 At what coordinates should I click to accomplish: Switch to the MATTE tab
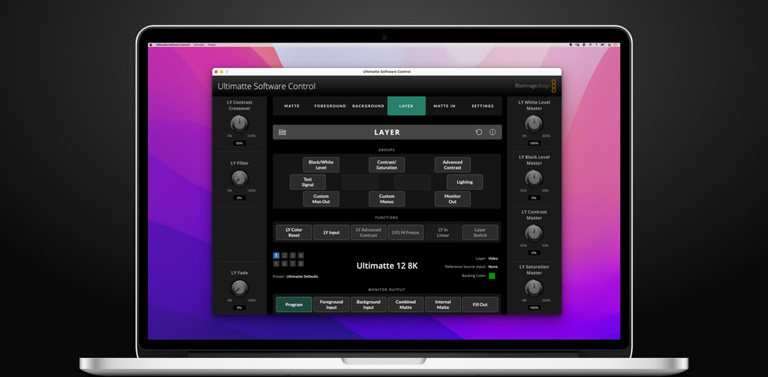[292, 106]
